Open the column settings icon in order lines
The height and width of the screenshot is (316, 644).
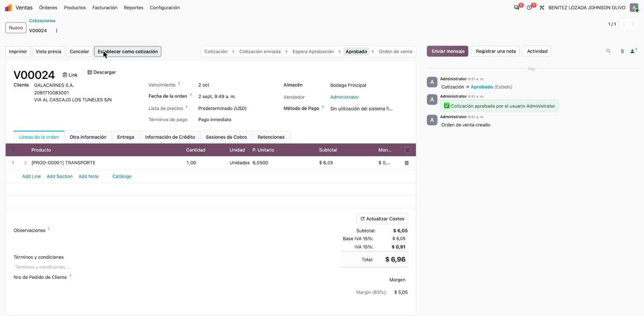click(x=407, y=150)
